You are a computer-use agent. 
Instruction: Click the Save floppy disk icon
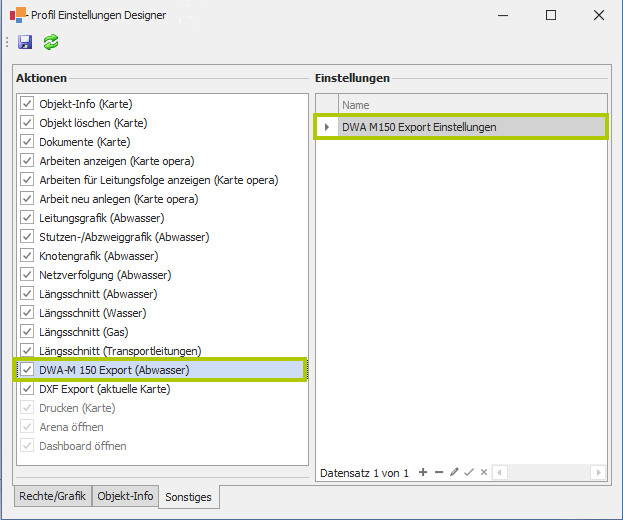[26, 42]
